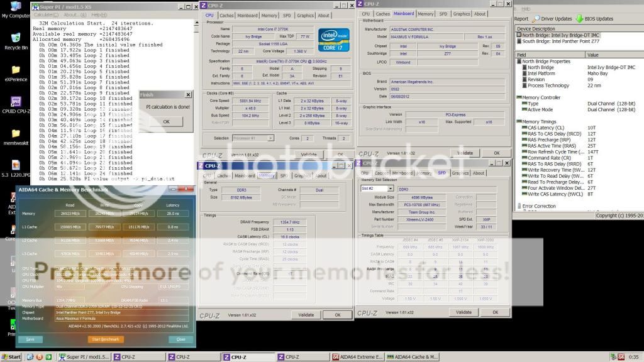644x362 pixels.
Task: Open the About menu in Super PI
Action: pyautogui.click(x=75, y=15)
